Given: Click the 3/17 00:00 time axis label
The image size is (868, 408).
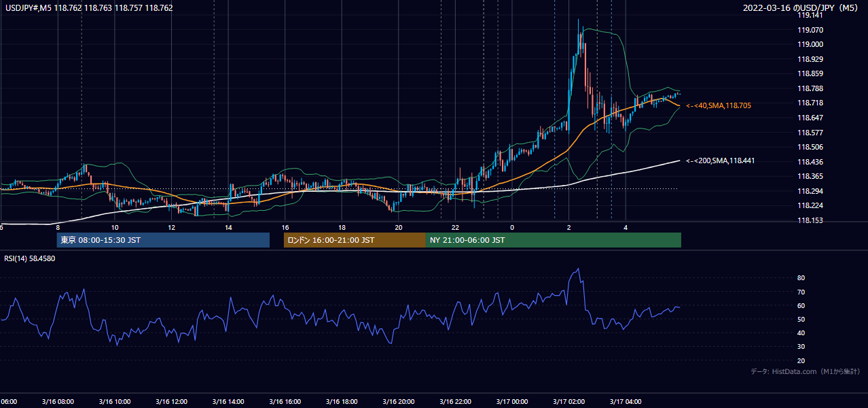Looking at the screenshot, I should 511,402.
